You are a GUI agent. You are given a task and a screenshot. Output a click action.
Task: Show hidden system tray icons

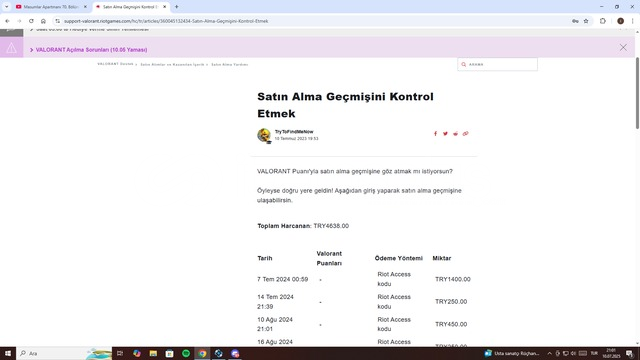(549, 353)
